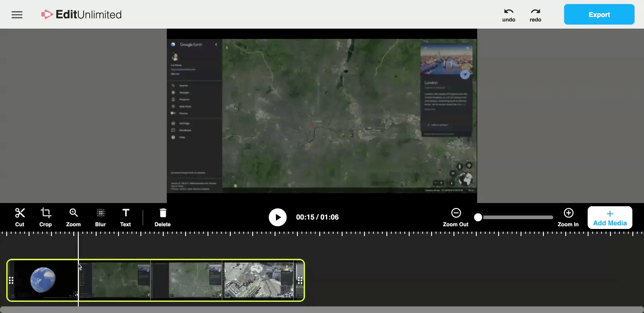Image resolution: width=644 pixels, height=313 pixels.
Task: Select the Blur tool
Action: pyautogui.click(x=101, y=217)
